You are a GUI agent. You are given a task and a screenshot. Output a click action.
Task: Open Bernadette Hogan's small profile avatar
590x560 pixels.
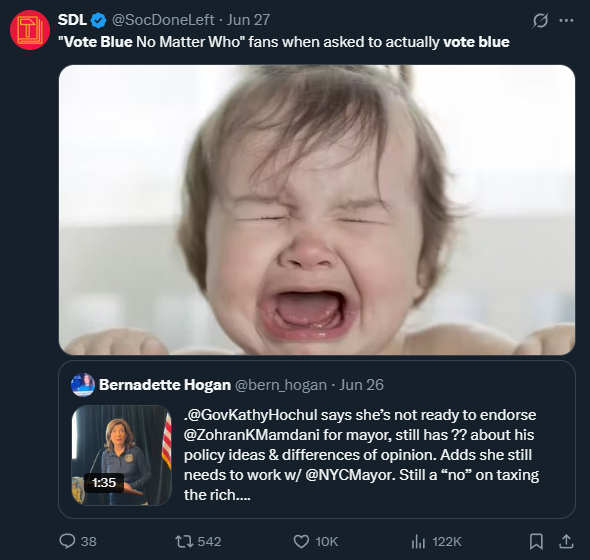[x=83, y=385]
